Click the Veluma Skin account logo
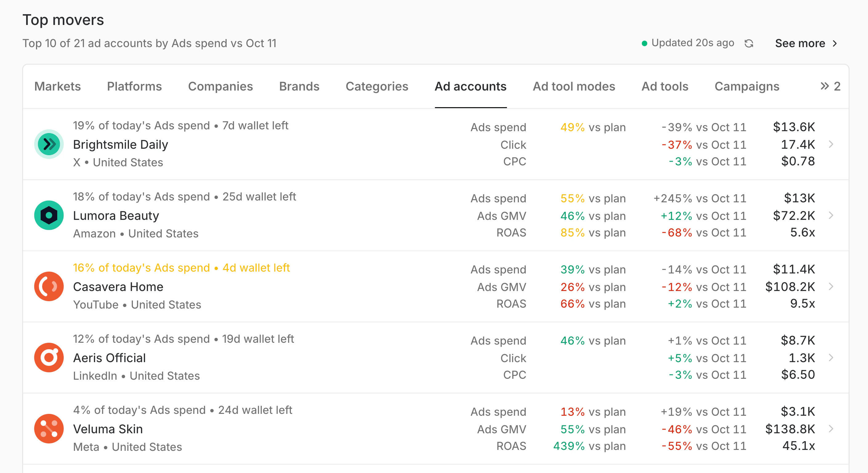 49,429
